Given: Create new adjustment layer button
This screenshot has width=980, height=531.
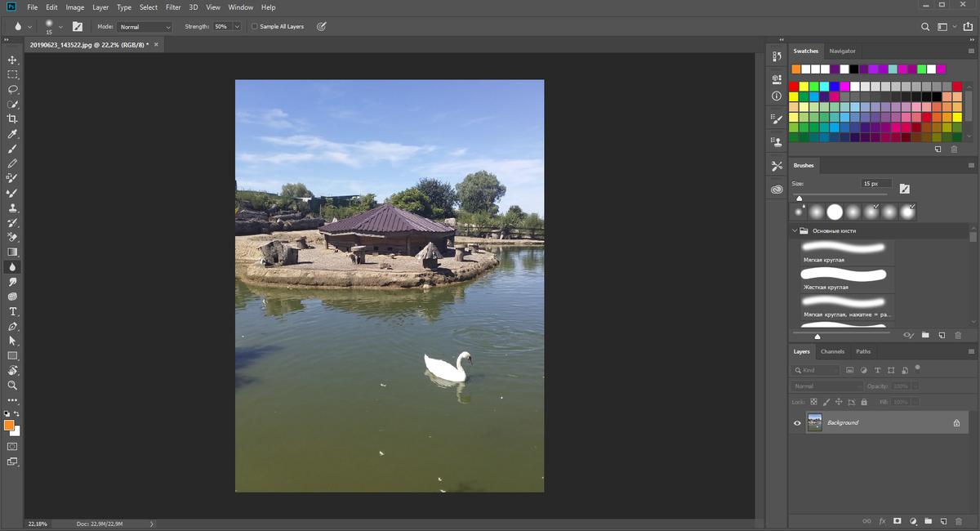Looking at the screenshot, I should 912,521.
